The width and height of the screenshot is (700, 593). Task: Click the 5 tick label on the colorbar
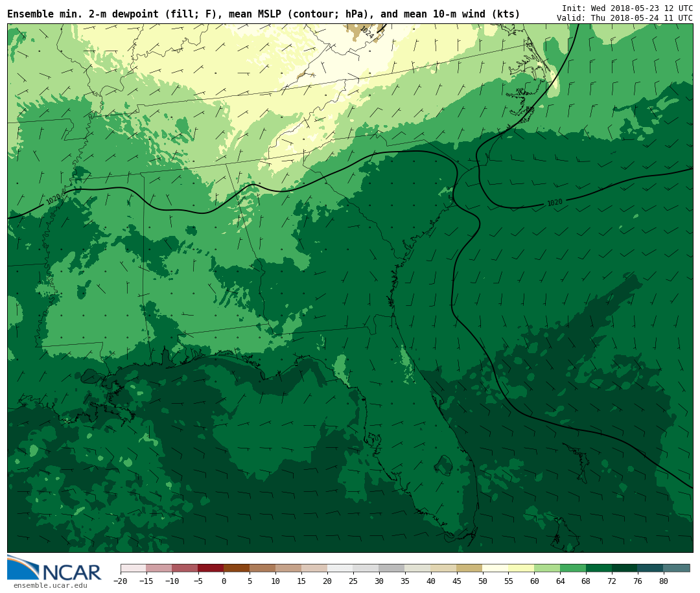coord(250,581)
